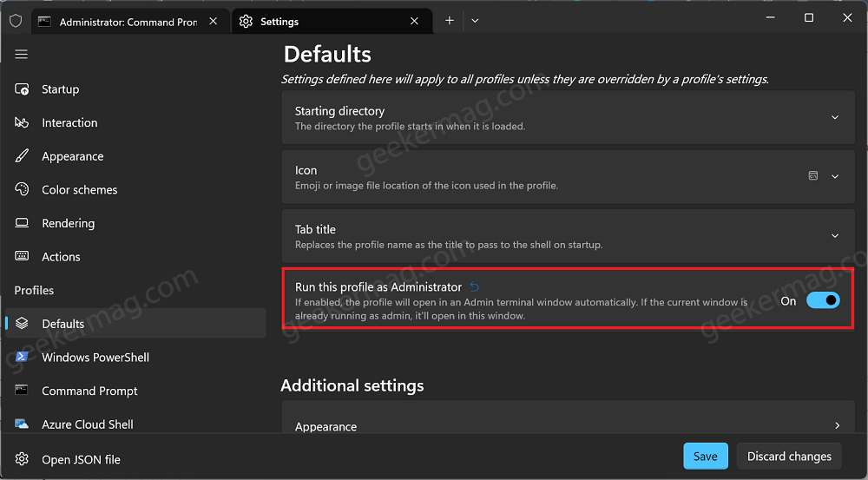
Task: Turn off Run this profile as Administrator
Action: coord(823,300)
